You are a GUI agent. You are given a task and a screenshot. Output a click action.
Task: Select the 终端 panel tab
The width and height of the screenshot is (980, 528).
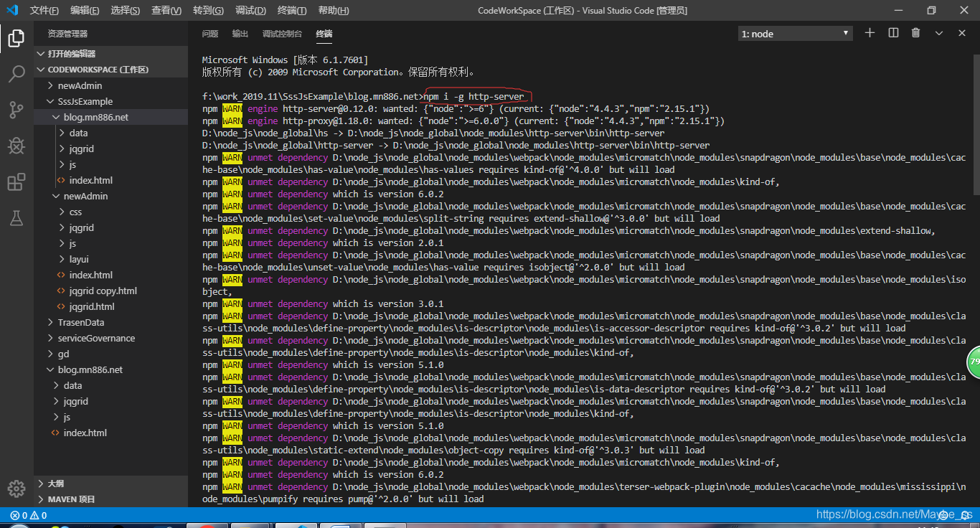coord(324,34)
